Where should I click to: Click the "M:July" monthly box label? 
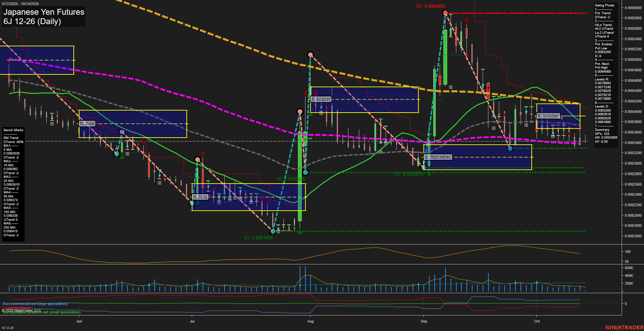click(x=200, y=197)
